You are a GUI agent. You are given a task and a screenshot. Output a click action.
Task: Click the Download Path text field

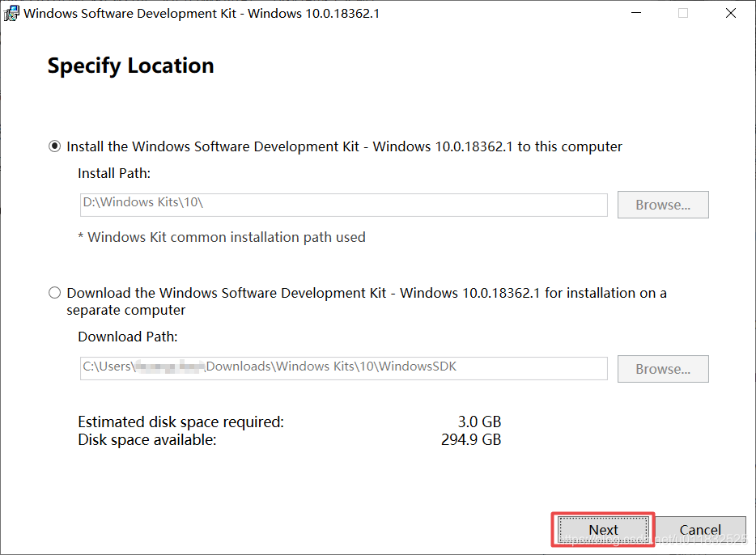[x=343, y=369]
